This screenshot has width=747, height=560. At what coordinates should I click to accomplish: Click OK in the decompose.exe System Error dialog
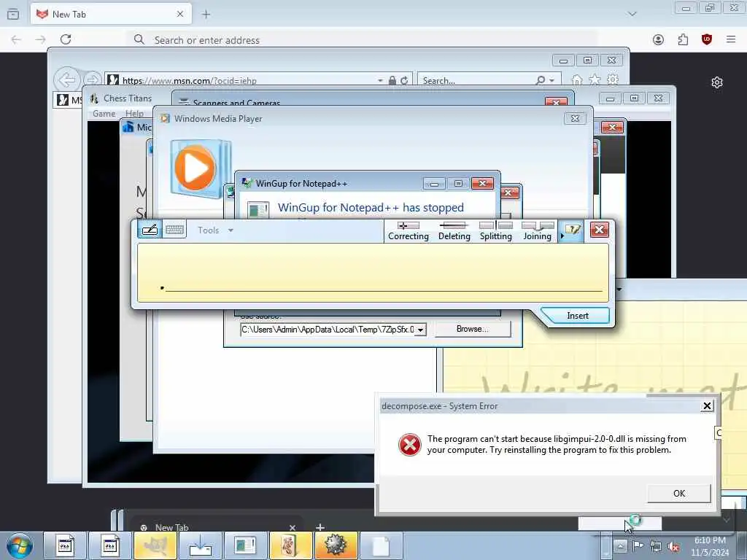tap(679, 494)
